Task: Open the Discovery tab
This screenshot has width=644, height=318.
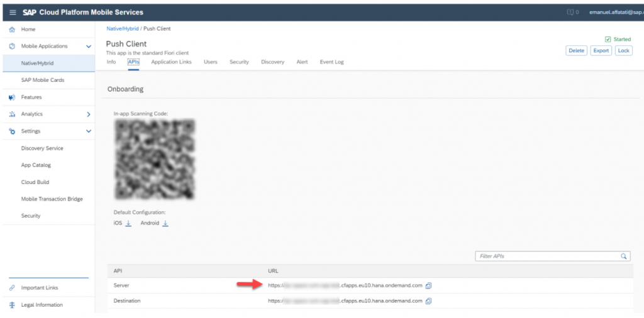Action: coord(273,62)
